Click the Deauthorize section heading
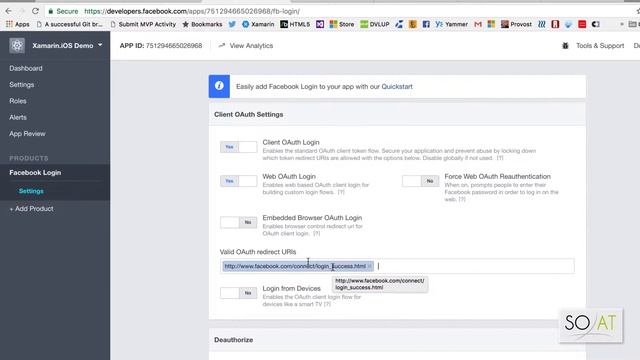 (233, 340)
